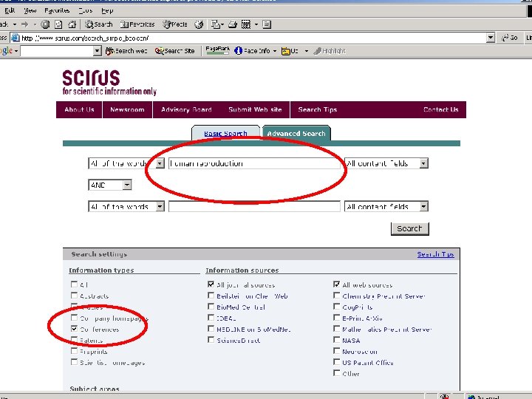Expand the Google toolbar search box dropdown
Image resolution: width=532 pixels, height=399 pixels.
click(97, 51)
